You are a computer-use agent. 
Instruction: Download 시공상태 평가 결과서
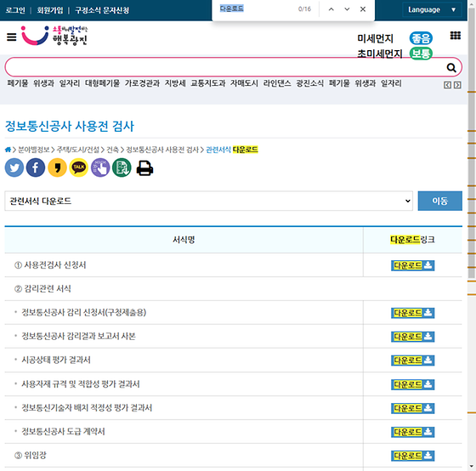tap(412, 360)
